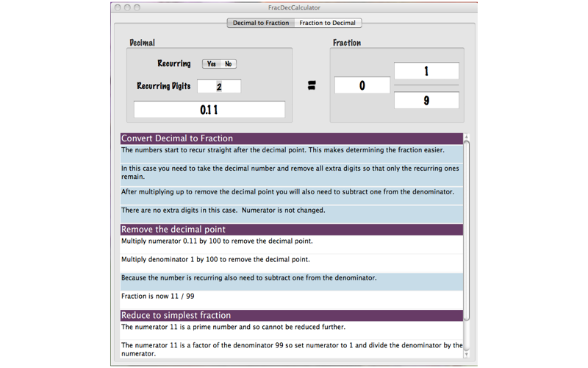Switch to the Decimal to Fraction tab
588x368 pixels.
point(261,23)
